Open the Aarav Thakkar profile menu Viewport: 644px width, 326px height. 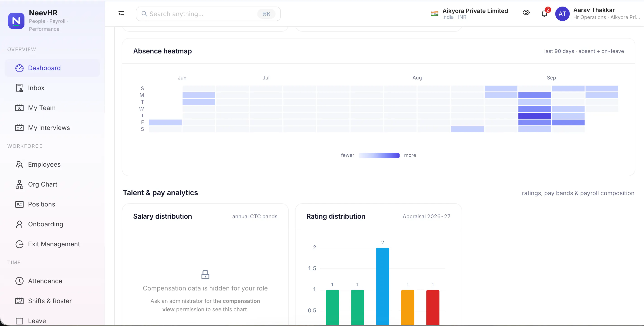click(598, 14)
